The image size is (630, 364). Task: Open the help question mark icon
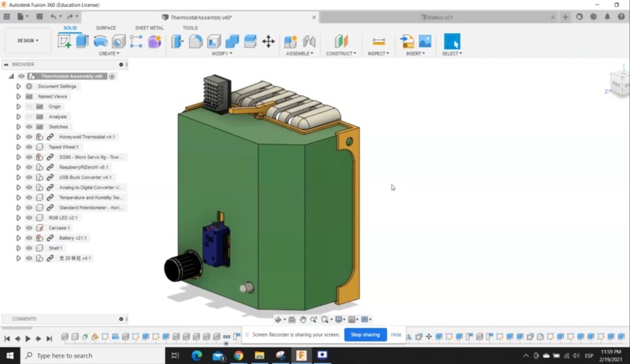point(621,17)
